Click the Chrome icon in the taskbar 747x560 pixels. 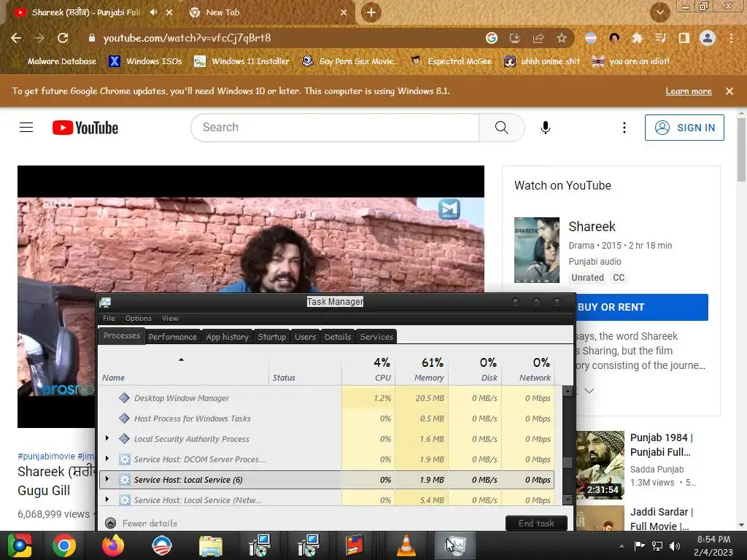tap(64, 545)
